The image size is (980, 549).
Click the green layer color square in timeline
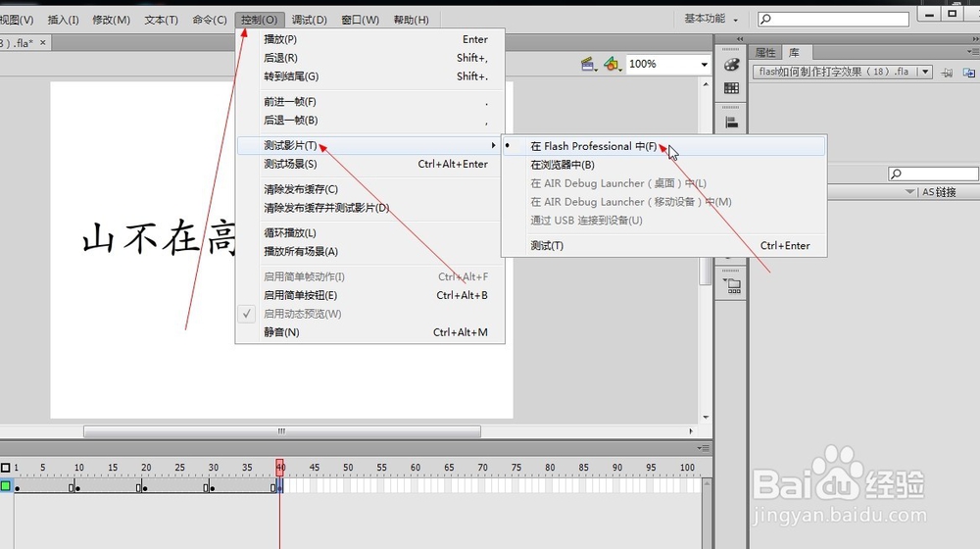coord(6,486)
